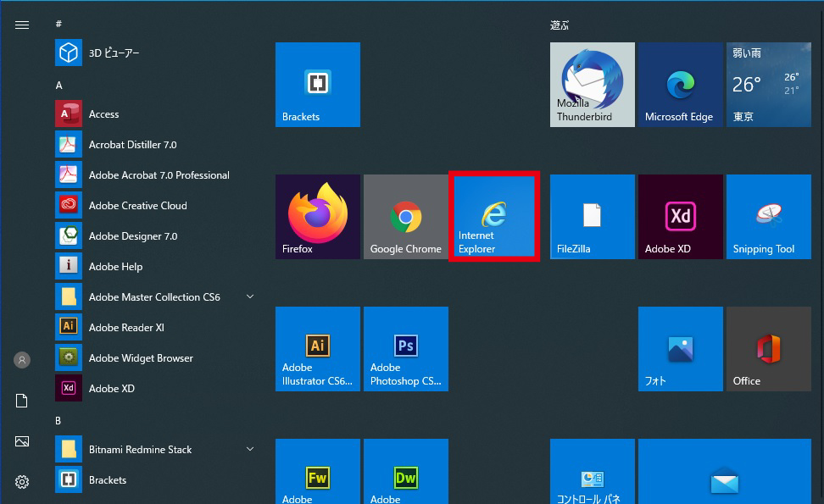Open the コントロール パネル tile

coord(592,474)
